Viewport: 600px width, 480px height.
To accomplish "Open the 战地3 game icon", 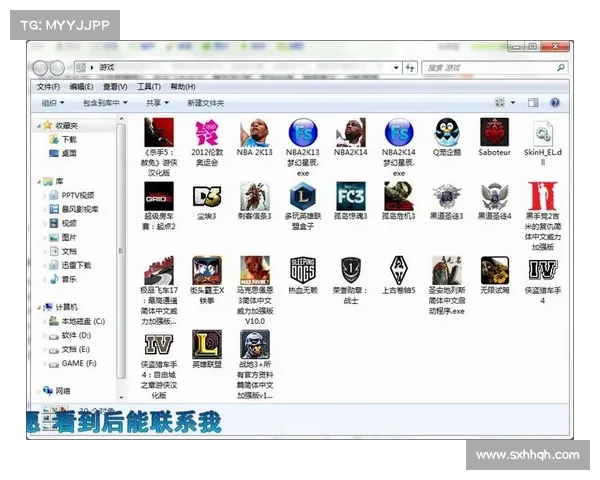I will tap(255, 344).
